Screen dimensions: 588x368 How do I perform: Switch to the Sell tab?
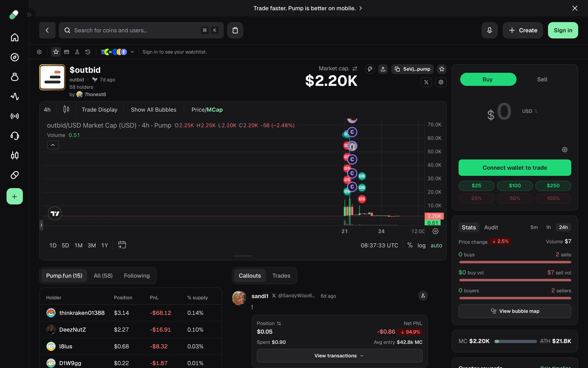(x=542, y=79)
